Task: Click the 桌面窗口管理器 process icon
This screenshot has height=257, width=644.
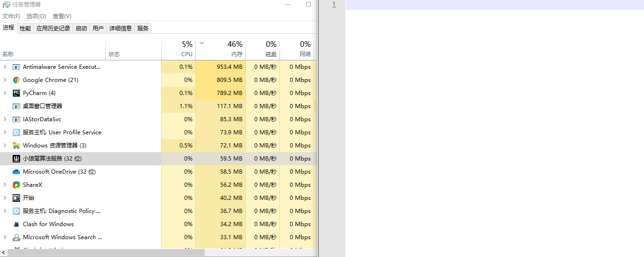Action: [x=16, y=106]
